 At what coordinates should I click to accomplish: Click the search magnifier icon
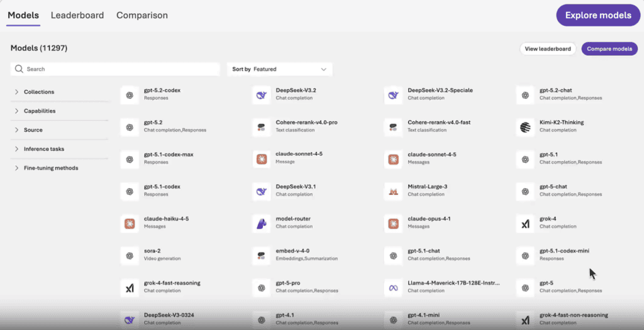[x=19, y=69]
